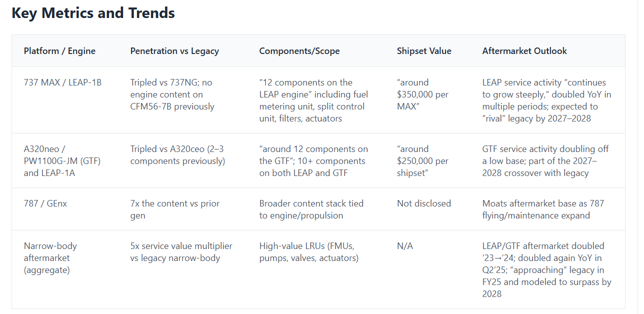The height and width of the screenshot is (314, 644).
Task: Click the "Narrow-body aftermarket (aggregate)" cell
Action: 50,258
